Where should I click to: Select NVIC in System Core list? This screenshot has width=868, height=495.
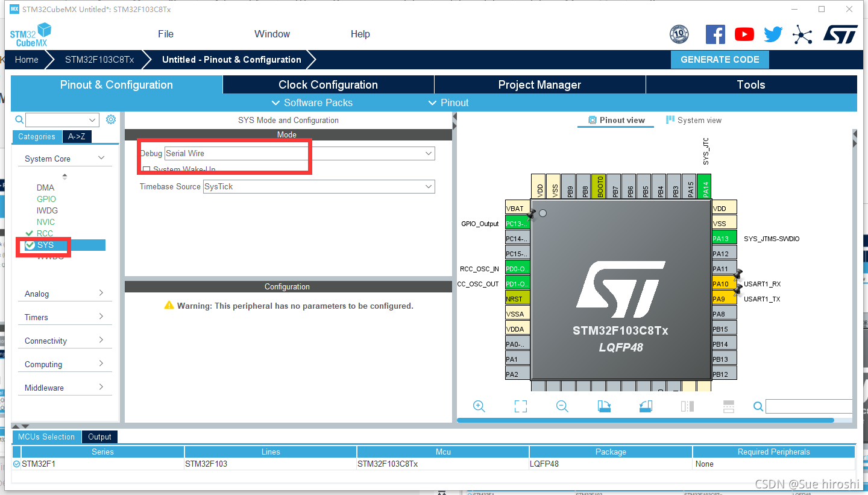(x=46, y=222)
